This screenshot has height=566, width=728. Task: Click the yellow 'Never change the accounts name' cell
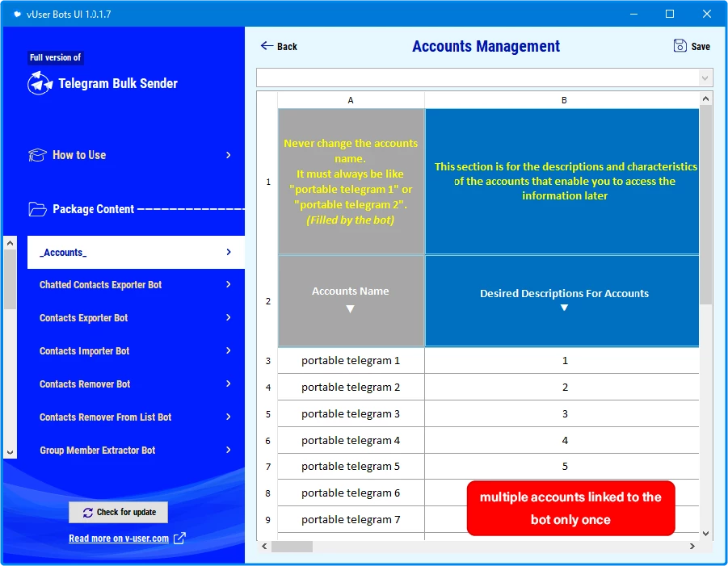click(x=351, y=182)
